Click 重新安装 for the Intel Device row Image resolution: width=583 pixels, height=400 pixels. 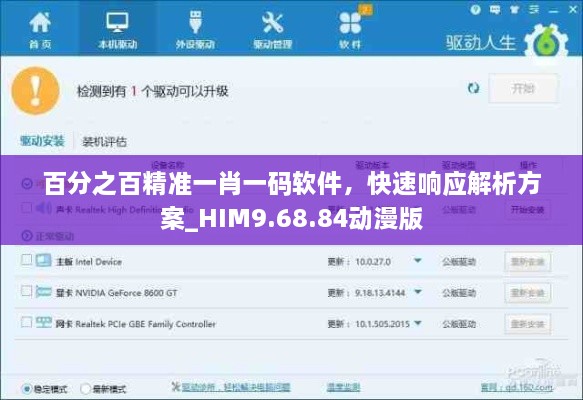pyautogui.click(x=527, y=262)
